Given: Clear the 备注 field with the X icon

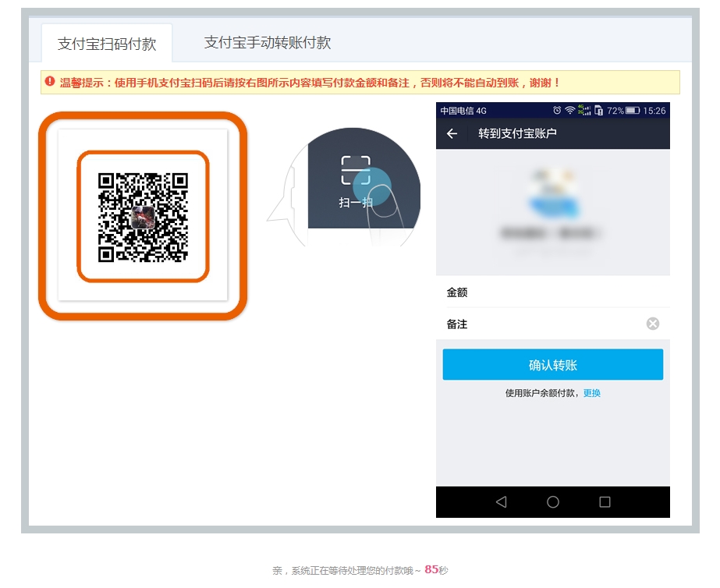Looking at the screenshot, I should tap(652, 324).
